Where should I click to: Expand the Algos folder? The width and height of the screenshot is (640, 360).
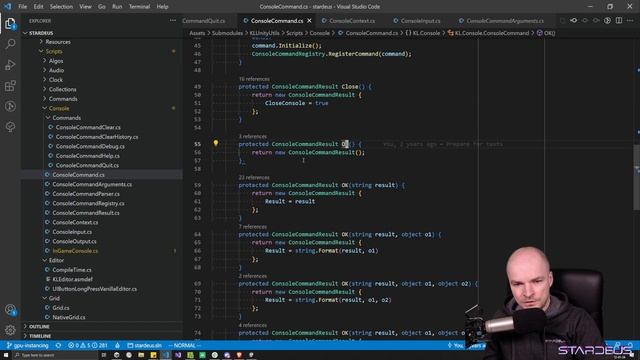tap(102, 61)
